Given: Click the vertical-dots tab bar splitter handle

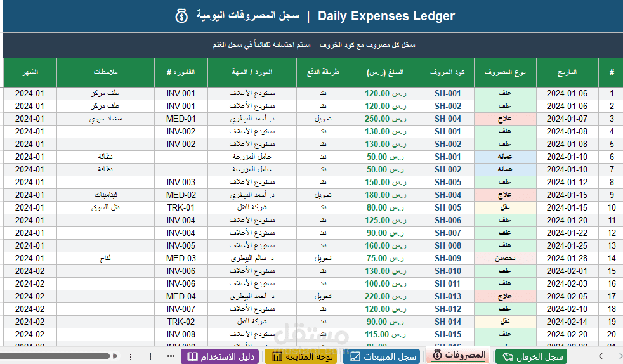Looking at the screenshot, I should (x=131, y=356).
